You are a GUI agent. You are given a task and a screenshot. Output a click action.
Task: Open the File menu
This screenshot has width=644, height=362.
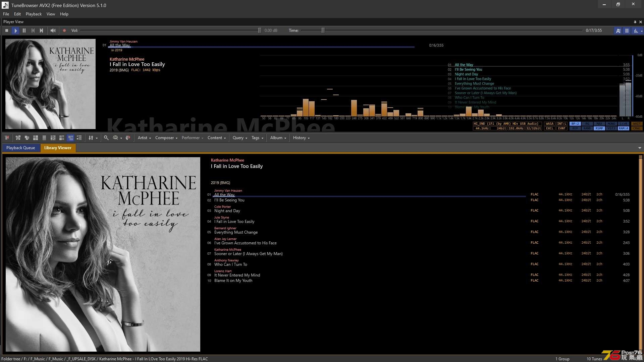click(6, 14)
